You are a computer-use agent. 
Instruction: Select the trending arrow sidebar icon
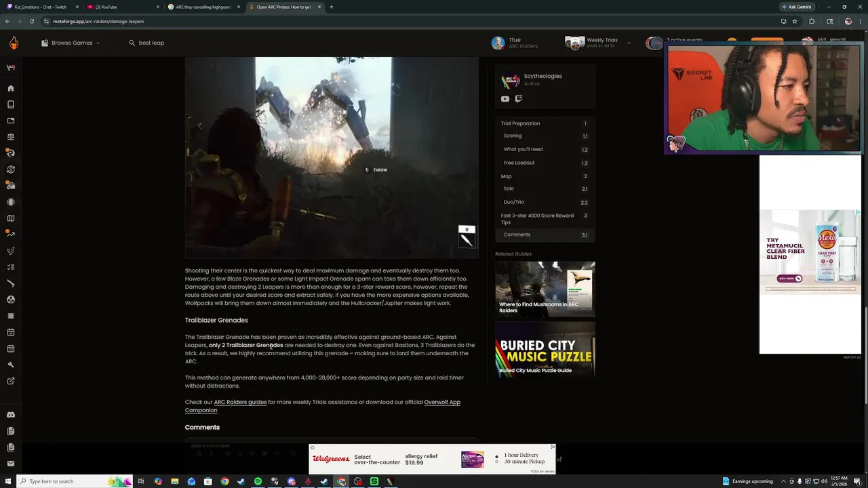pyautogui.click(x=10, y=235)
